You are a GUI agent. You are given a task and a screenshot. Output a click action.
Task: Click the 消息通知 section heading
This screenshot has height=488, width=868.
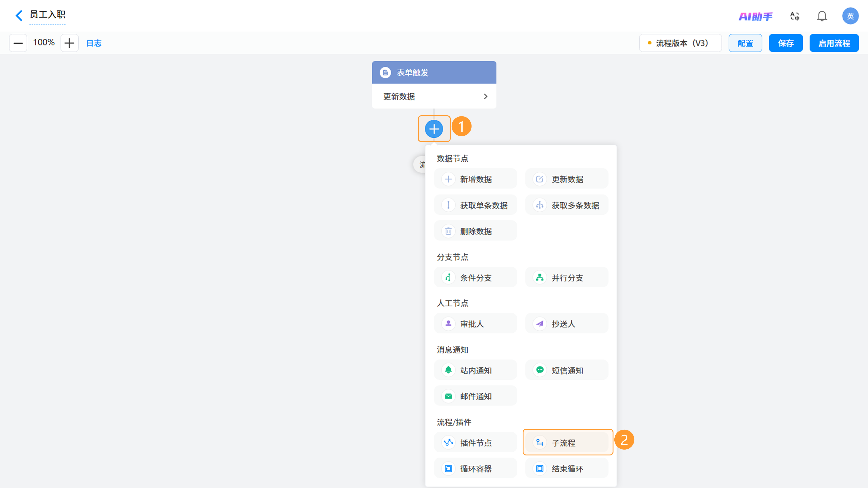click(x=452, y=350)
